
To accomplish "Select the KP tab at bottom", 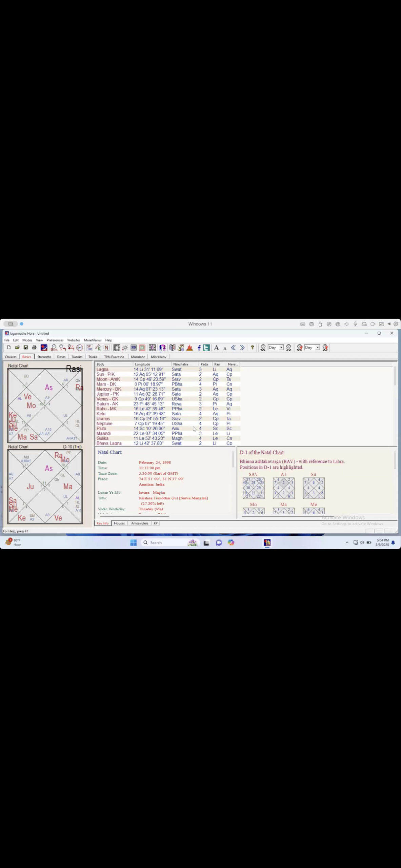I will coord(156,523).
